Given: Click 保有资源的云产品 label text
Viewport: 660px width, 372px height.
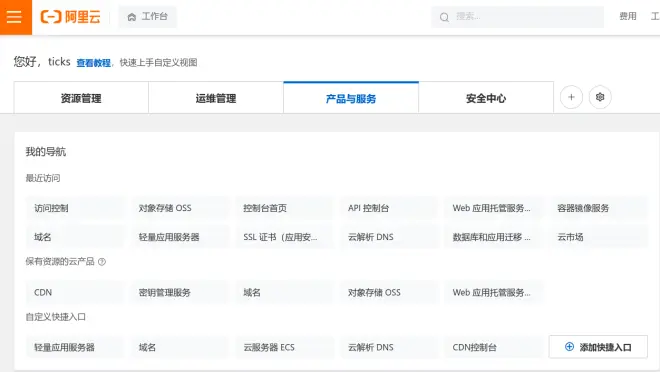Looking at the screenshot, I should tap(60, 261).
